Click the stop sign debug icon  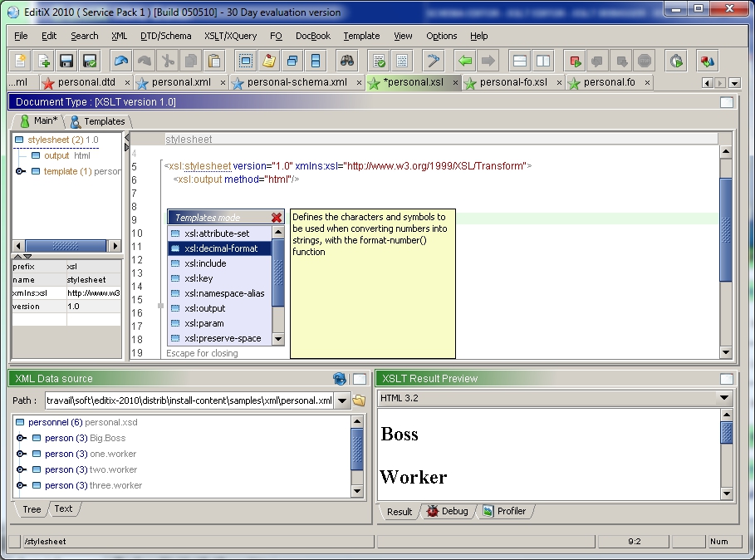645,61
